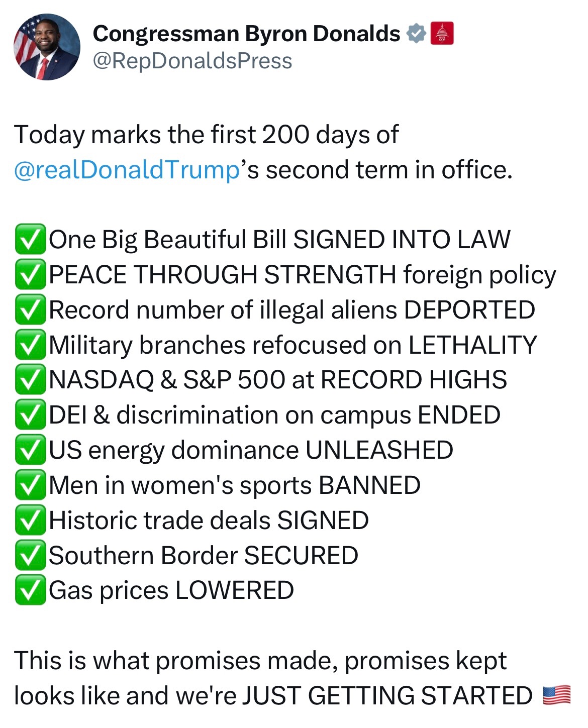Open Congressman Byron Donalds profile picture
The width and height of the screenshot is (588, 728).
[47, 47]
